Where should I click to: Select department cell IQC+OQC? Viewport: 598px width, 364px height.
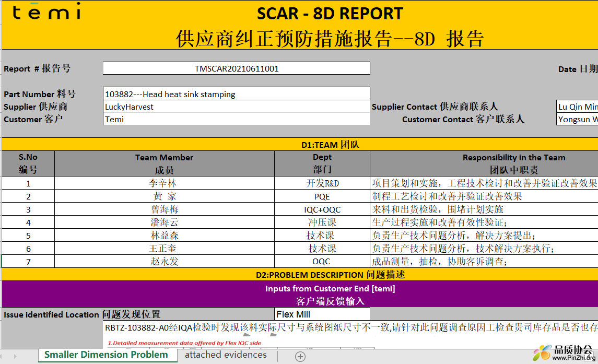pyautogui.click(x=322, y=209)
